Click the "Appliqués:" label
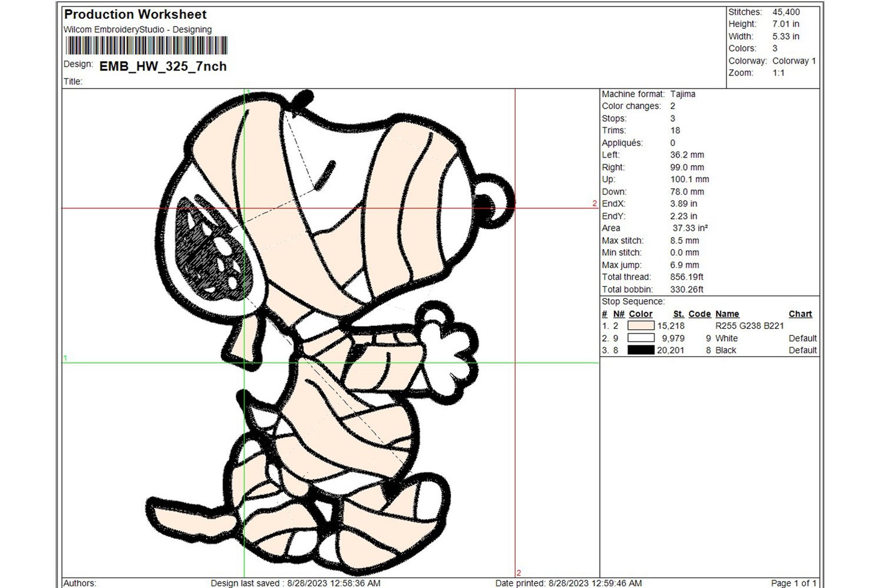884x588 pixels. [622, 143]
